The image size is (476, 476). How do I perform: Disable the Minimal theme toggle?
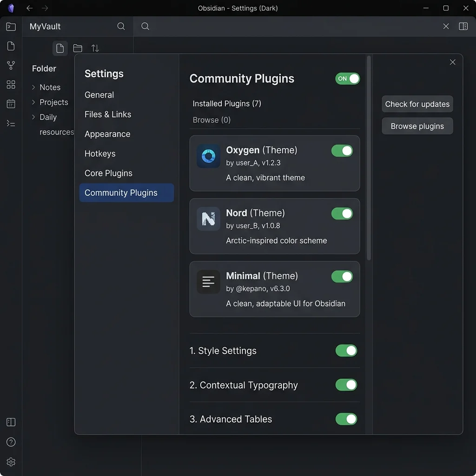(x=342, y=277)
